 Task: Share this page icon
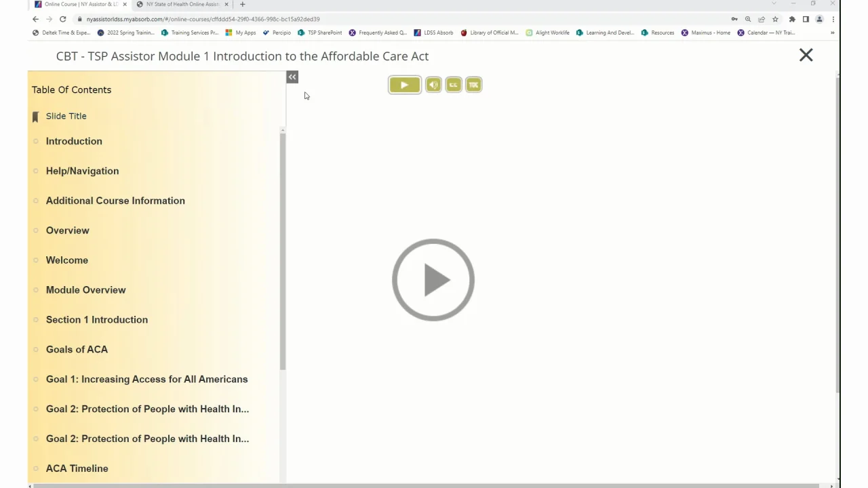tap(762, 19)
